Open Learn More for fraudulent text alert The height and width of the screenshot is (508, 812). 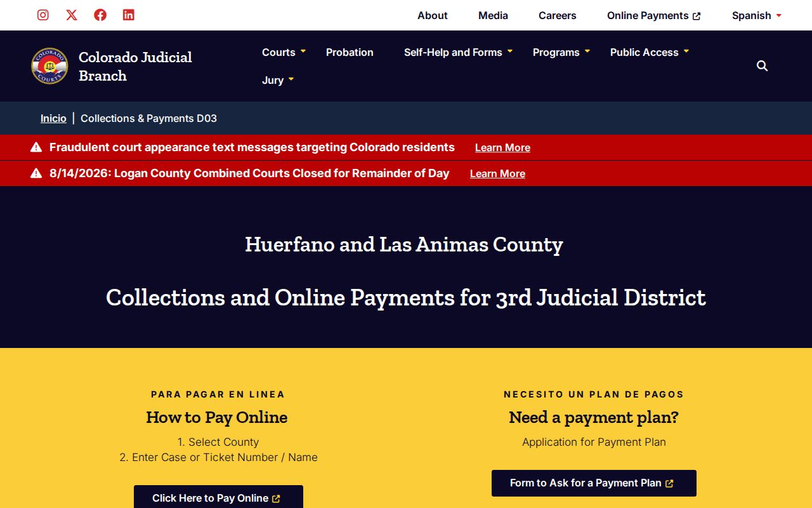[502, 147]
